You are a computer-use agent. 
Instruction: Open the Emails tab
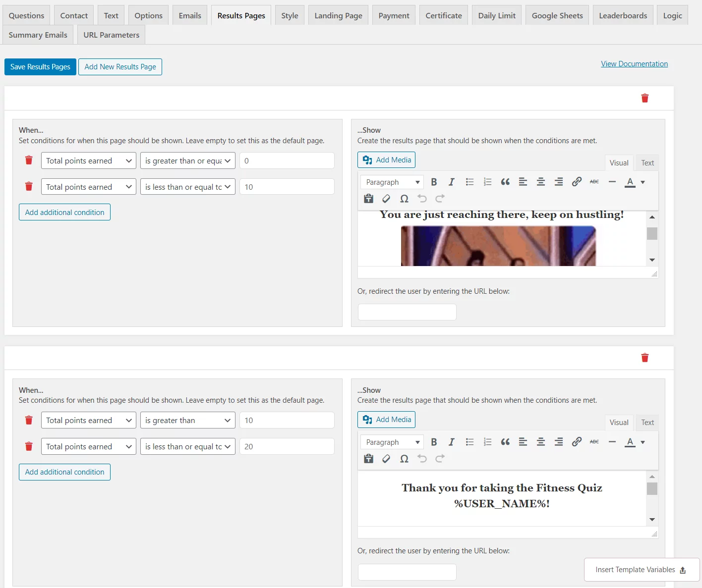(190, 15)
